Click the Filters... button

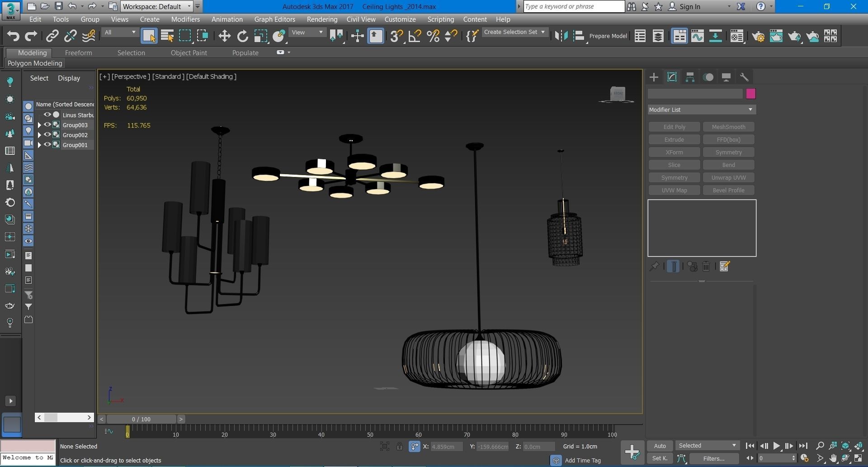point(714,458)
